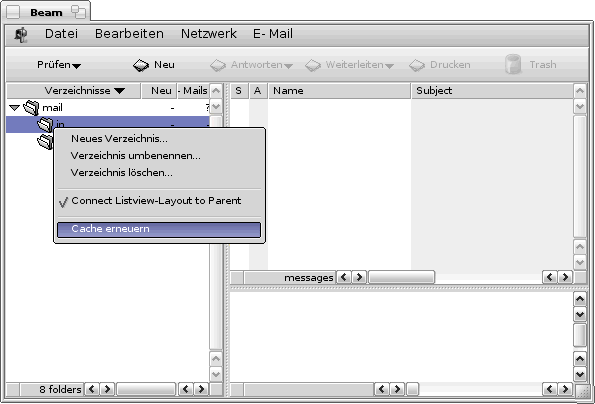Viewport: 595px width, 404px height.
Task: Click the folder icon of the 'in' directory
Action: [x=45, y=124]
